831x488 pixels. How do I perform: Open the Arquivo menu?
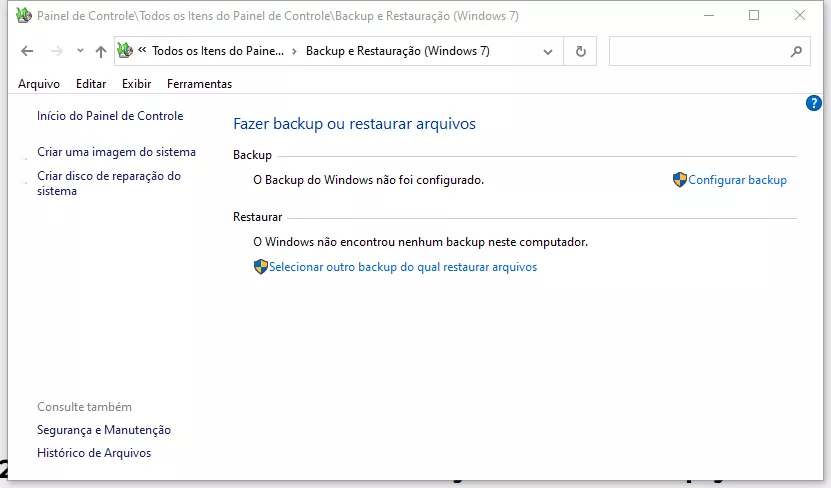pyautogui.click(x=39, y=84)
